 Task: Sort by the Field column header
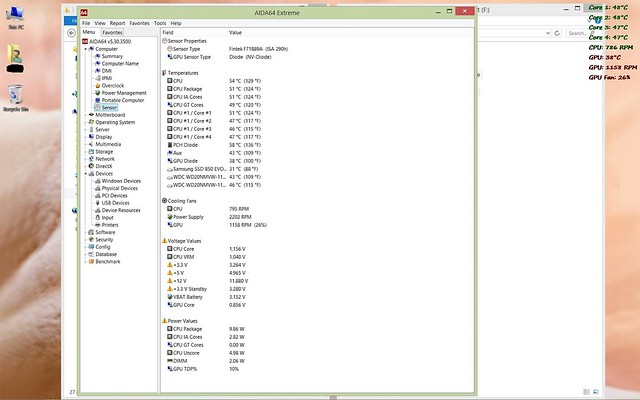(194, 33)
